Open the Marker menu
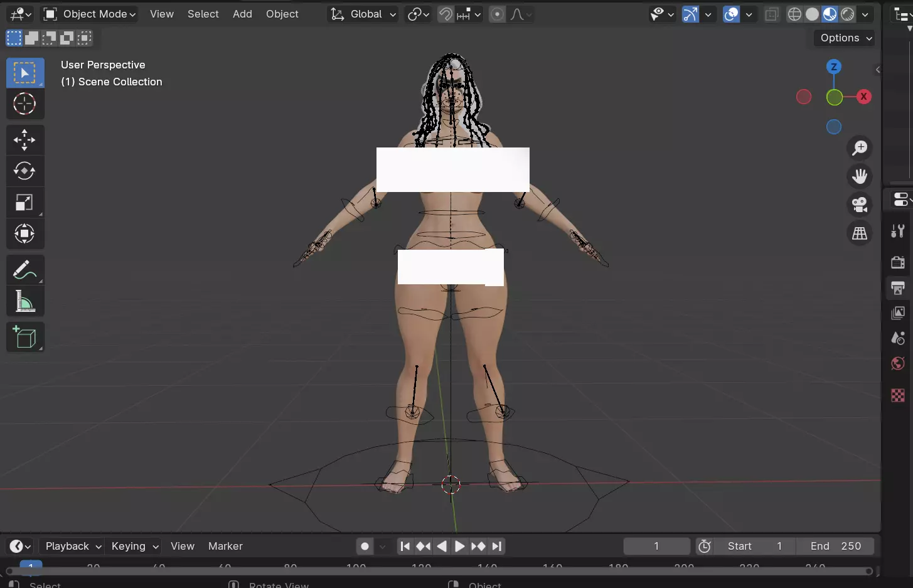Screen dimensions: 913x588 [225, 547]
